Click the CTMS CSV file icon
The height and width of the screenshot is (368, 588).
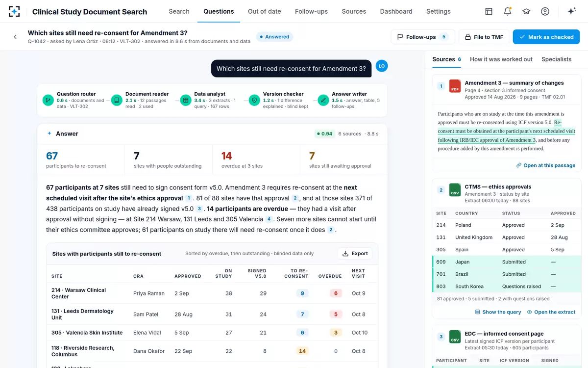(x=455, y=190)
